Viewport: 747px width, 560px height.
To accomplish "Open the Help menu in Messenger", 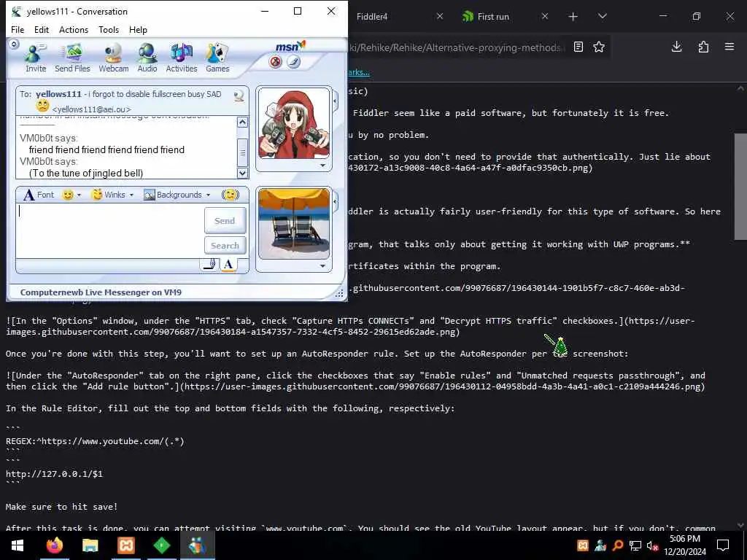I will click(138, 29).
